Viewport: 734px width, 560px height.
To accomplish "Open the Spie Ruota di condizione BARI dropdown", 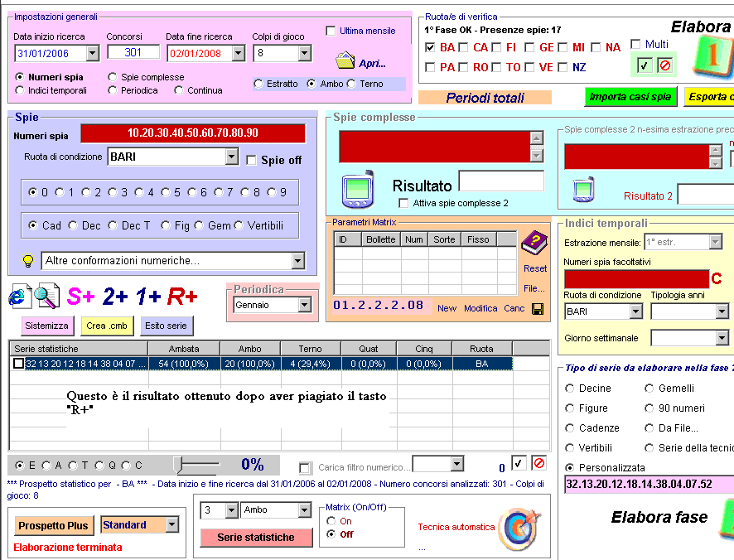I will pos(231,157).
